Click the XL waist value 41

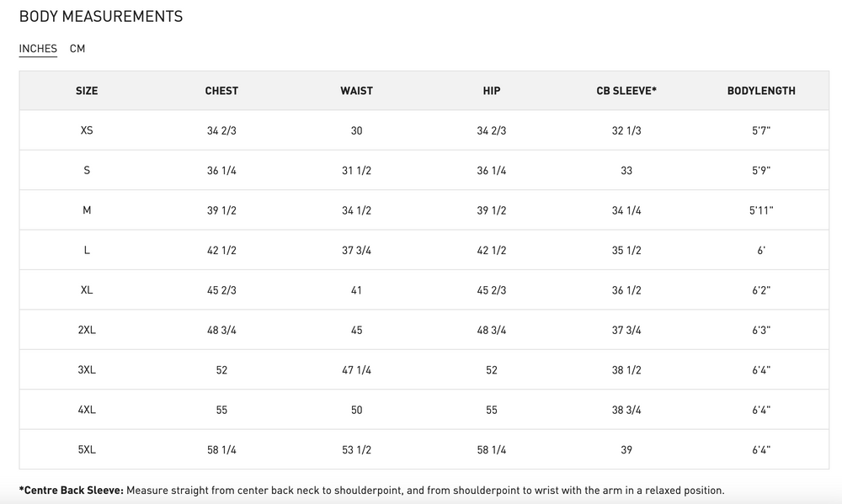[x=356, y=290]
